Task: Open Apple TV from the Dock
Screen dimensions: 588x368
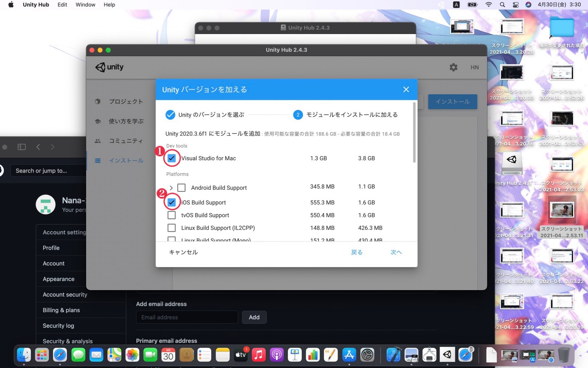Action: (x=241, y=355)
